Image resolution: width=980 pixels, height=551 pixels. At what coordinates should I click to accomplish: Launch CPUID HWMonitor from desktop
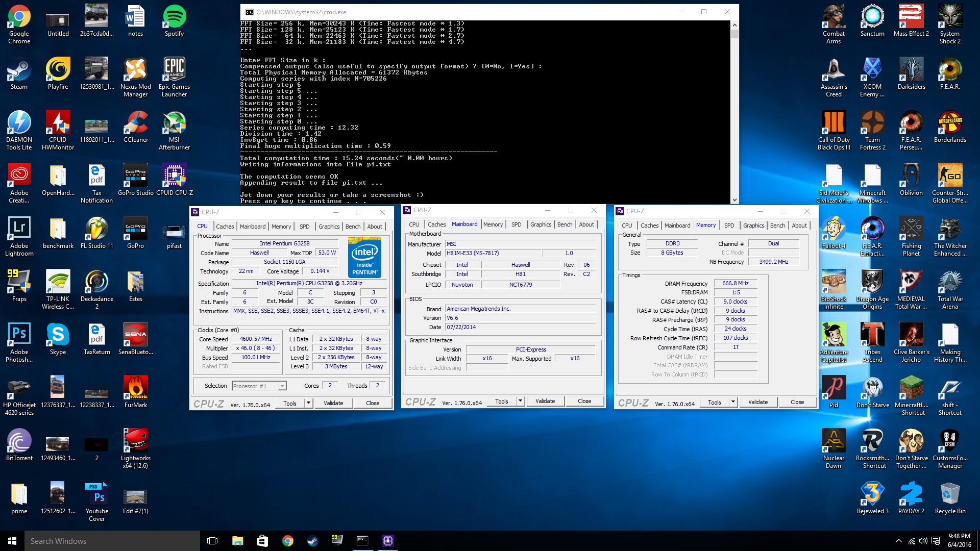(x=58, y=131)
